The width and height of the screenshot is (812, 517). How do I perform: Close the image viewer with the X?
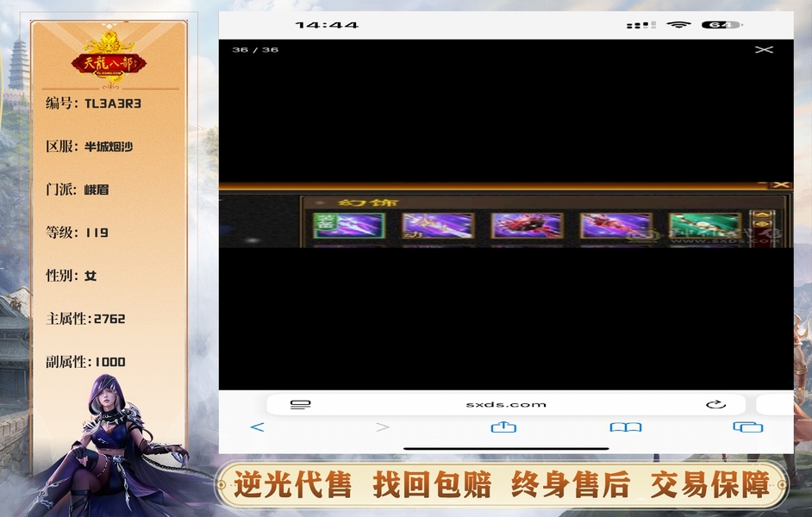click(x=764, y=50)
